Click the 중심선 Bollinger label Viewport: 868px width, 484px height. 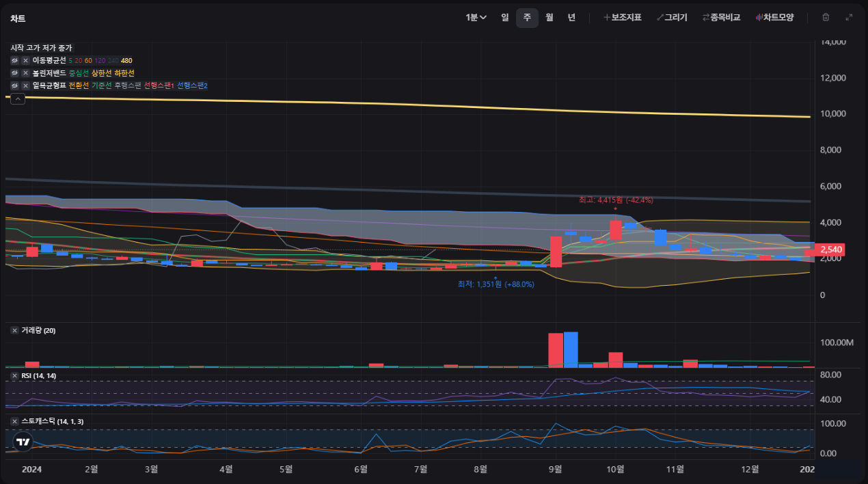79,72
